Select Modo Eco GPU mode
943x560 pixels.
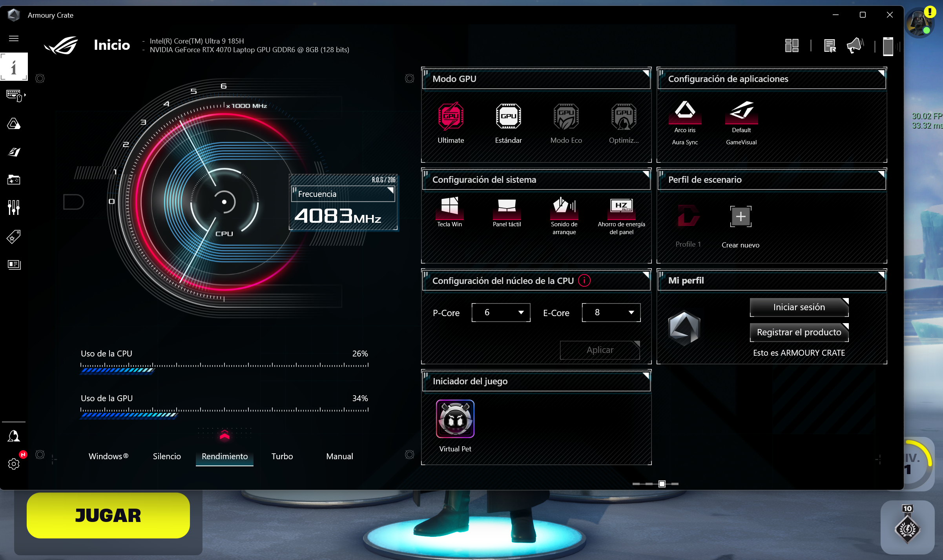[566, 116]
